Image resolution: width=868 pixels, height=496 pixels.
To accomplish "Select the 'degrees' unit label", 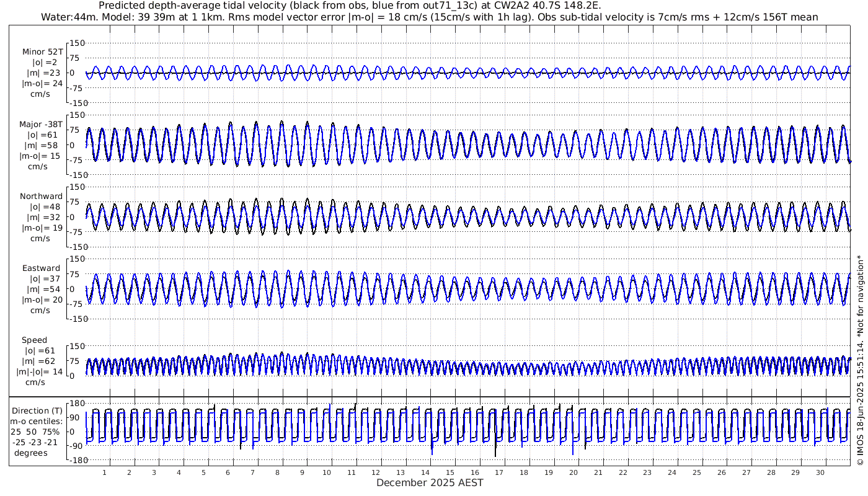I will (31, 453).
